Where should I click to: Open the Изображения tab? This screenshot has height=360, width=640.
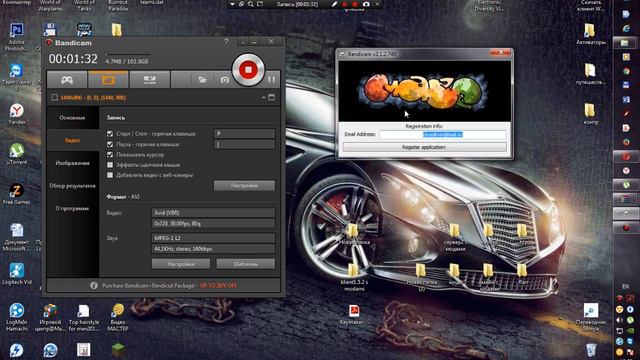[73, 163]
